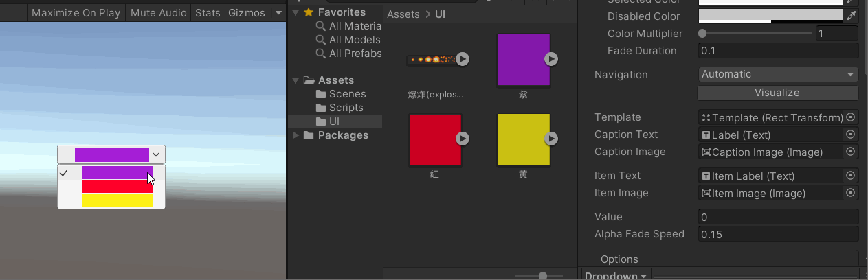This screenshot has height=280, width=868.
Task: Click object picker for Caption Image field
Action: pos(851,152)
